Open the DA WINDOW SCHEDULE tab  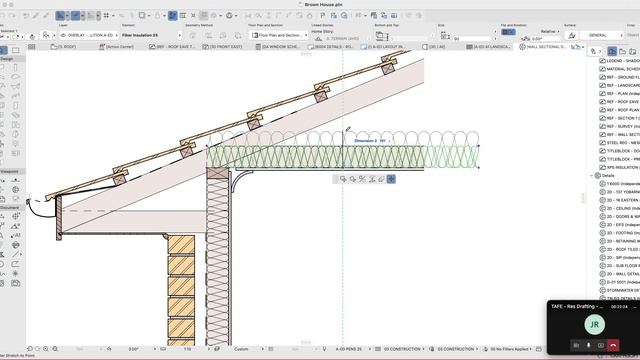278,47
